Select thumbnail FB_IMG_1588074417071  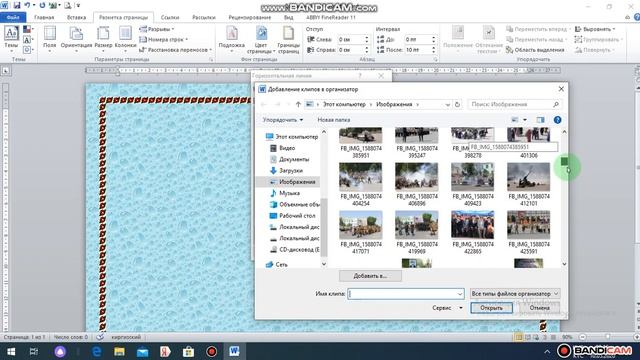pos(361,232)
